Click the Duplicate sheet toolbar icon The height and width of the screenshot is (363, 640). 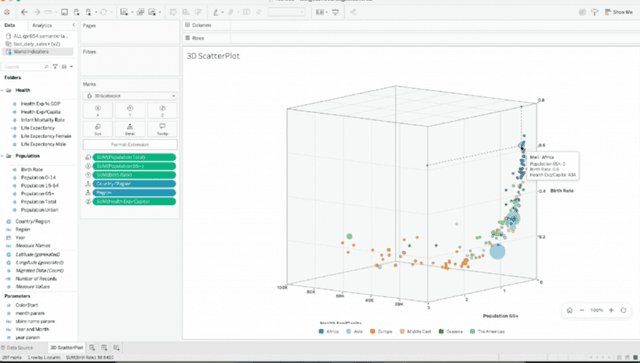(140, 12)
